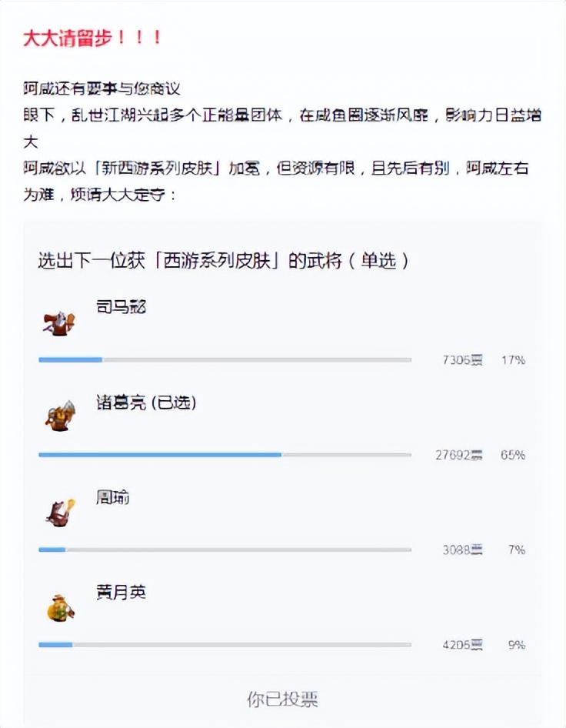Image resolution: width=566 pixels, height=728 pixels.
Task: Choose 周瑜 as your vote
Action: click(x=113, y=498)
